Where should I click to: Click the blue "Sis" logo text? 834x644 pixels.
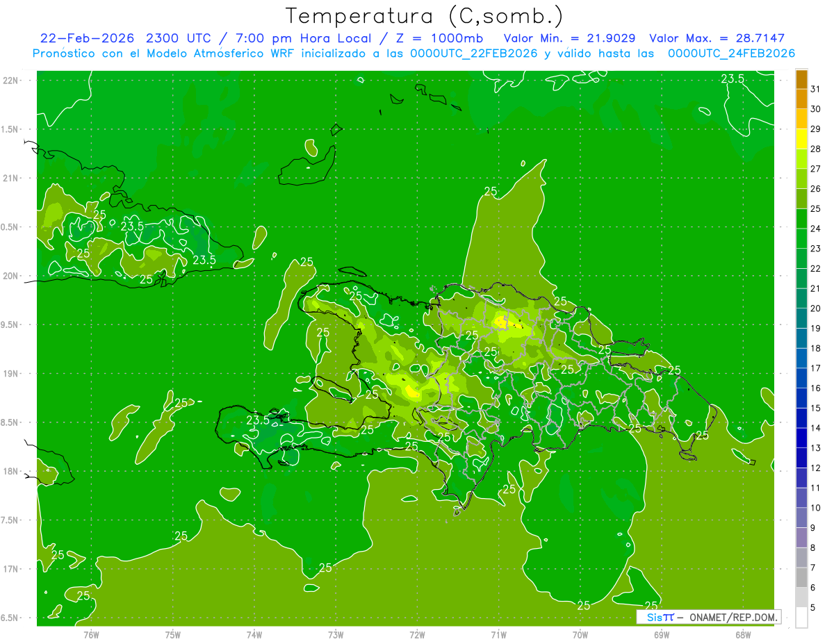click(x=655, y=617)
